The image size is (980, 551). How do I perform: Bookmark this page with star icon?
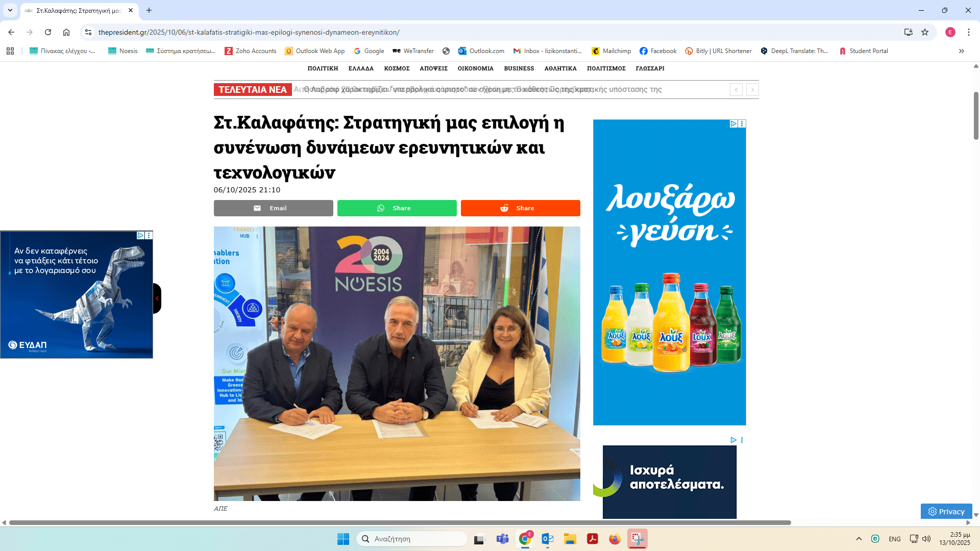click(925, 32)
